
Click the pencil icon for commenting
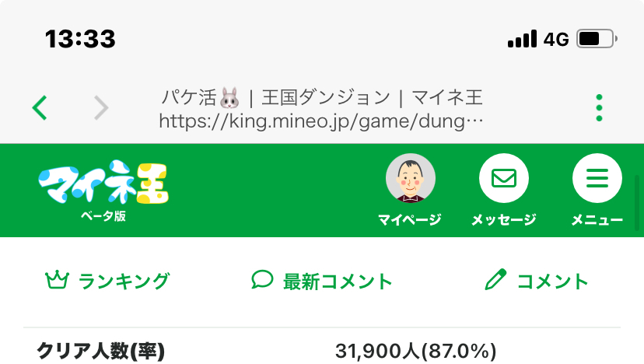pyautogui.click(x=495, y=279)
